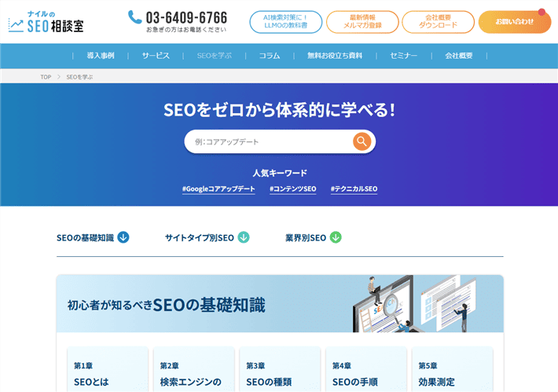The height and width of the screenshot is (392, 558).
Task: Click the お問い合わせ orange button
Action: point(515,22)
